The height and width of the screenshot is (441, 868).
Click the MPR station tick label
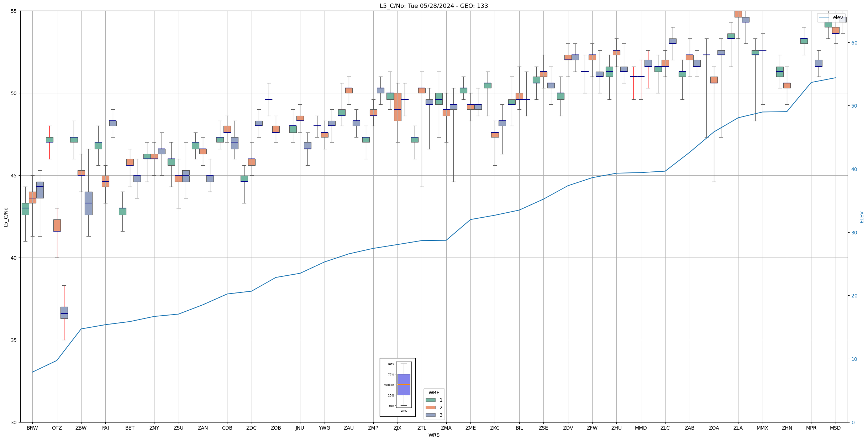pos(811,428)
